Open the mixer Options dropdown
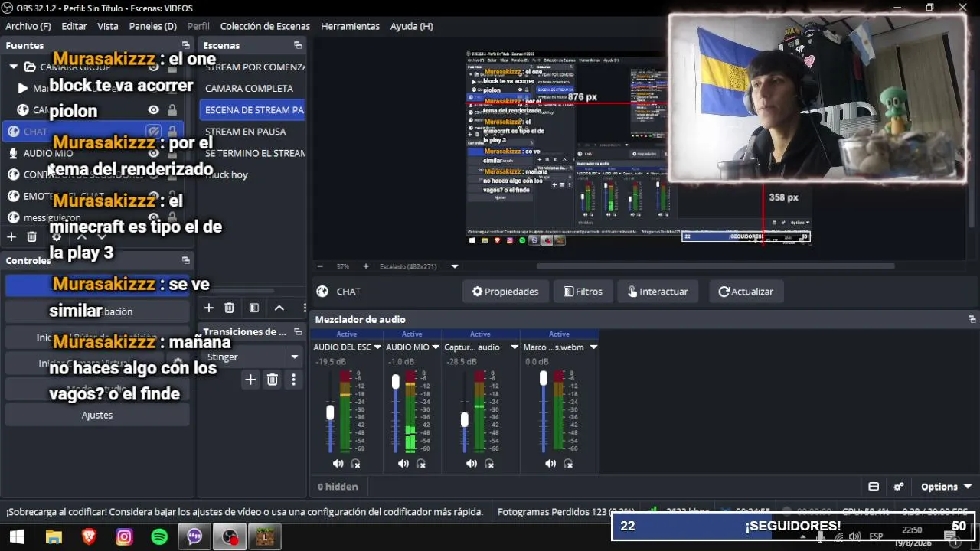Viewport: 980px width, 551px height. 946,487
